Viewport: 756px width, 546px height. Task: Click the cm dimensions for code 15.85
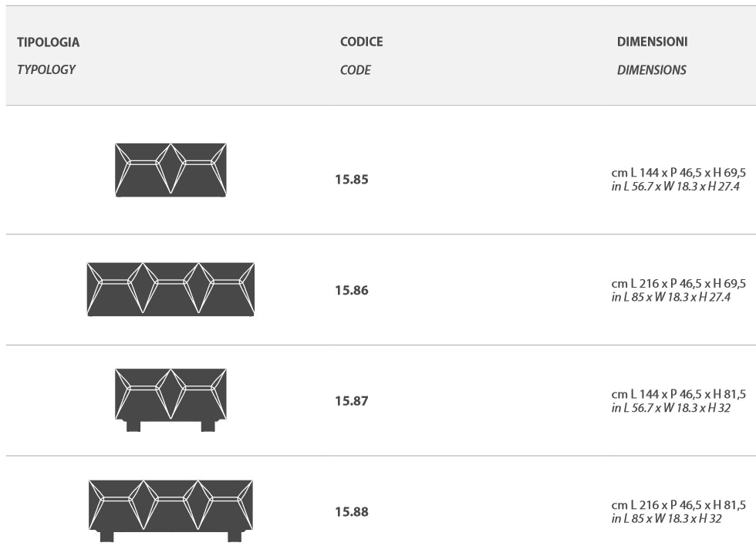(x=678, y=174)
